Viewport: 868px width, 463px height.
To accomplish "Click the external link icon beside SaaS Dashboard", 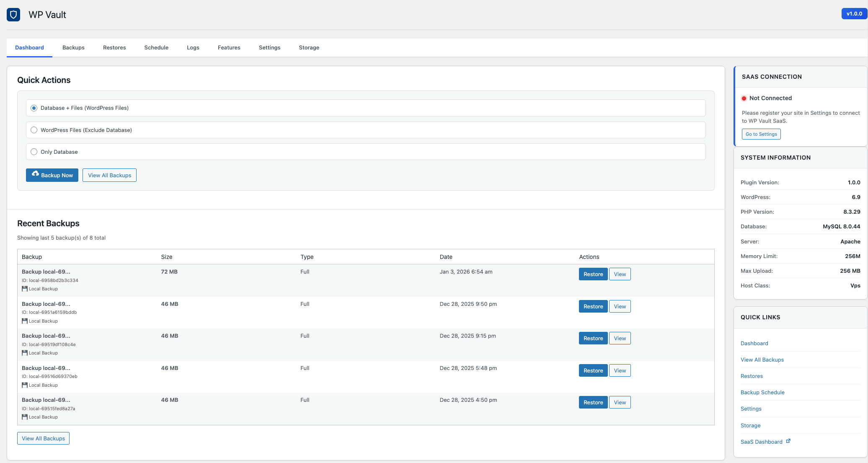I will [x=788, y=441].
